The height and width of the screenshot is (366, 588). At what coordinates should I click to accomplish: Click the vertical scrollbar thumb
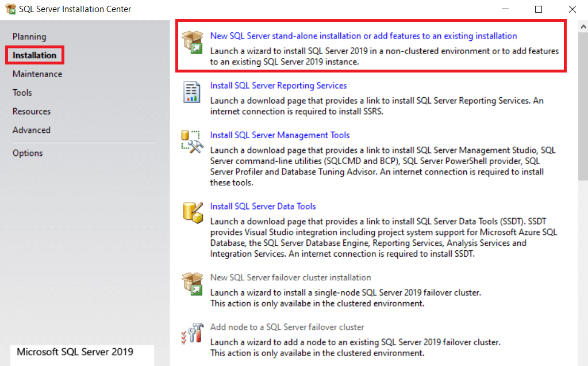pyautogui.click(x=583, y=107)
